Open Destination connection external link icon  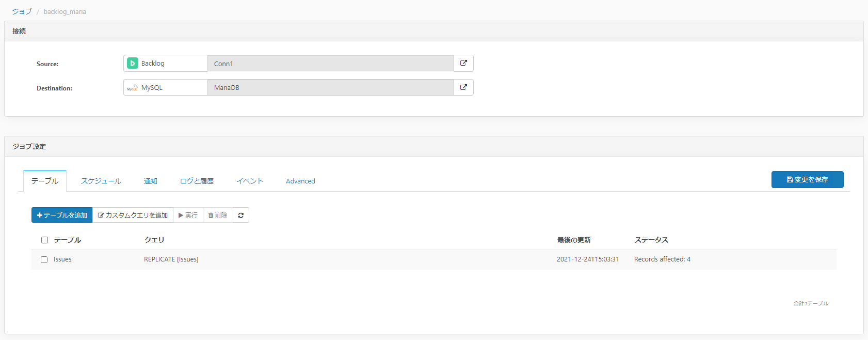point(463,87)
